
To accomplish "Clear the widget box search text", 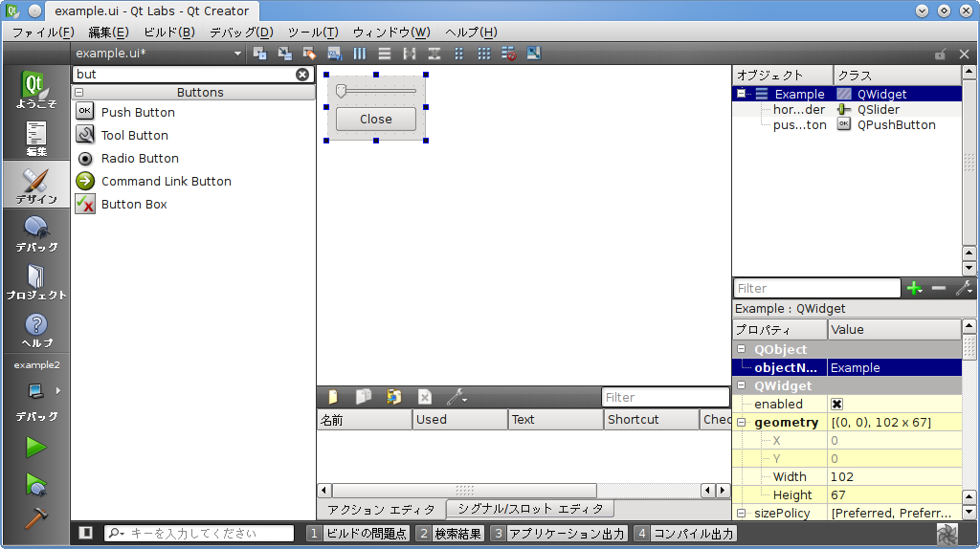I will (302, 74).
